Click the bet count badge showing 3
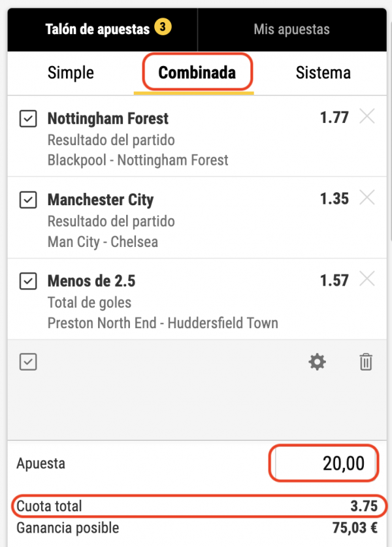Image resolution: width=392 pixels, height=547 pixels. point(163,28)
